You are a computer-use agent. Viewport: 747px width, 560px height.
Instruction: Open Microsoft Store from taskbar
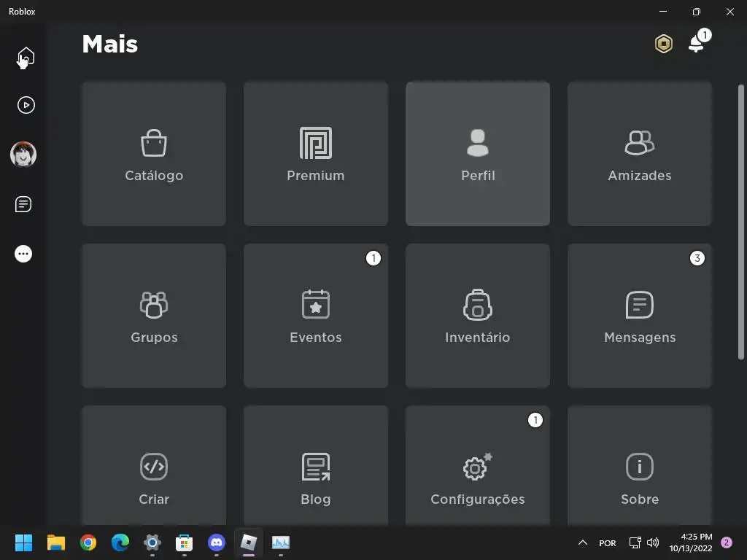[185, 542]
